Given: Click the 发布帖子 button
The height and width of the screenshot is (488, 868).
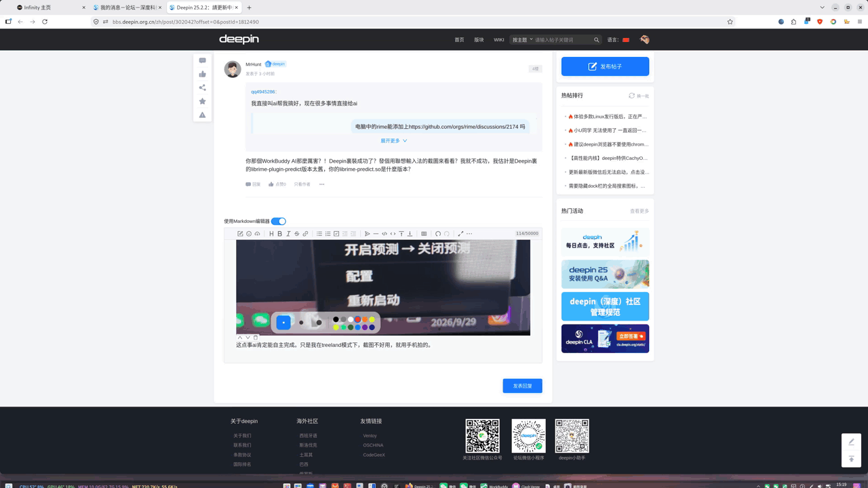Looking at the screenshot, I should [x=605, y=66].
